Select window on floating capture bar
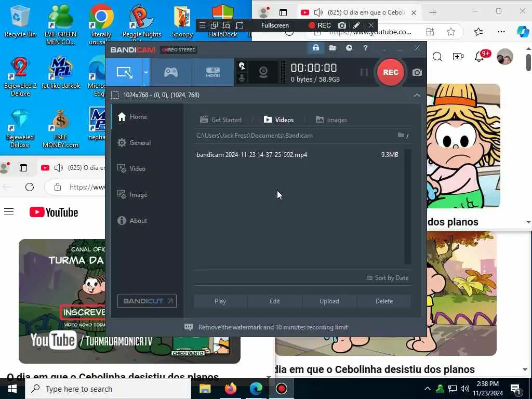Viewport: 532px width, 399px height. pos(214,25)
